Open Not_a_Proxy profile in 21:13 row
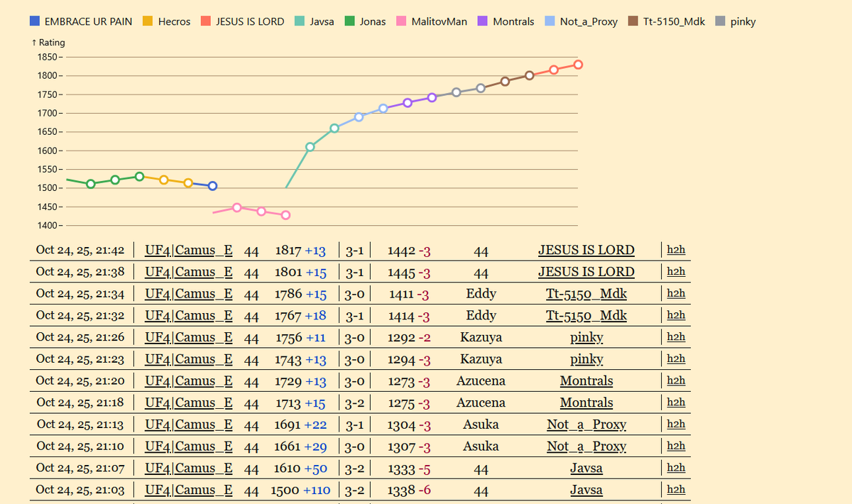852x504 pixels. (x=586, y=424)
